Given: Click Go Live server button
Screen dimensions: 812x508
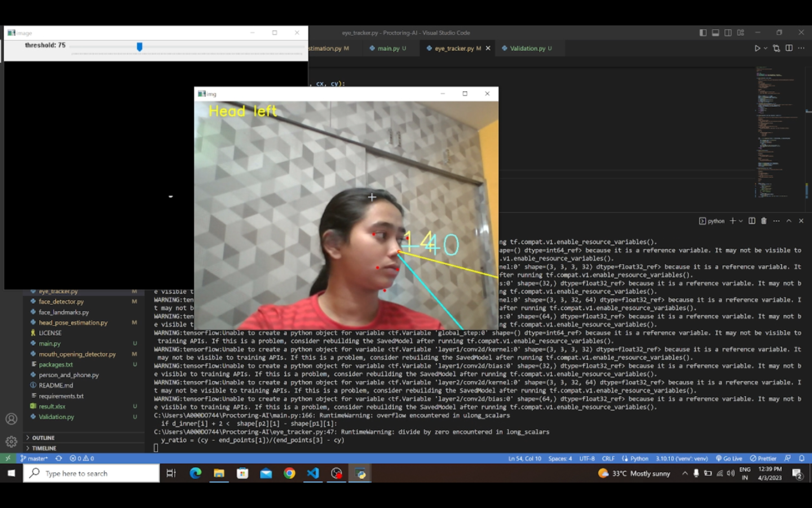Looking at the screenshot, I should [x=729, y=458].
